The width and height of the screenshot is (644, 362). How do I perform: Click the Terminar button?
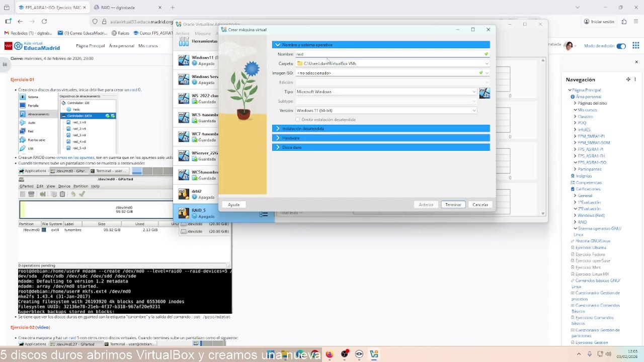(x=453, y=205)
